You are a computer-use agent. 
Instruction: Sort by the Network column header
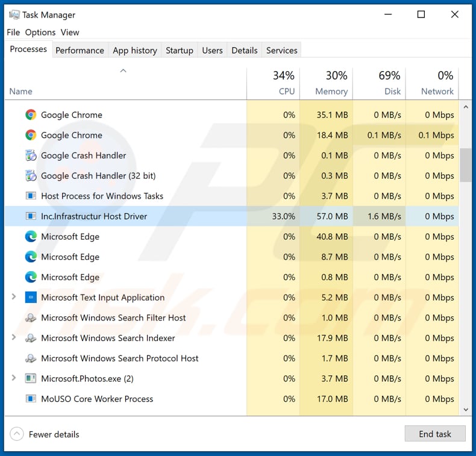click(x=432, y=83)
